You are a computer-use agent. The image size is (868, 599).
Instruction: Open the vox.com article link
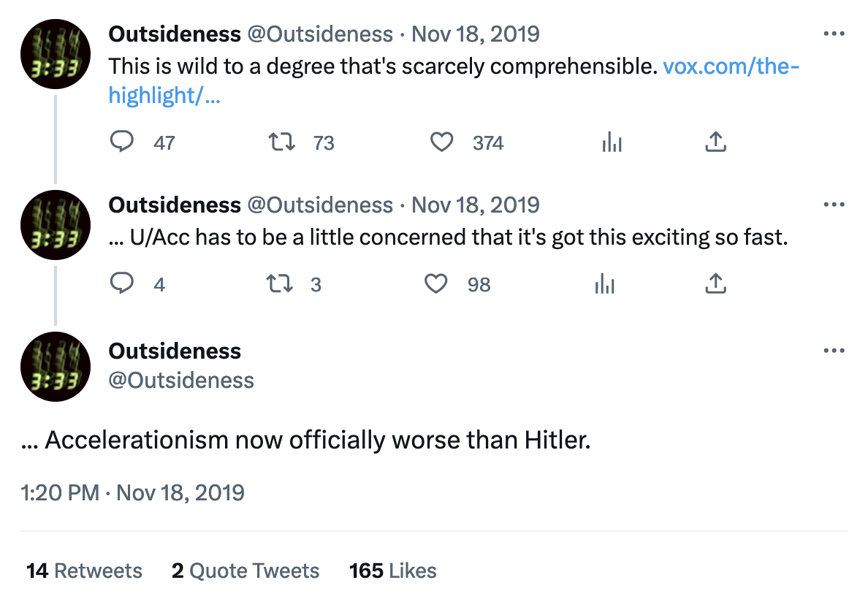(731, 66)
